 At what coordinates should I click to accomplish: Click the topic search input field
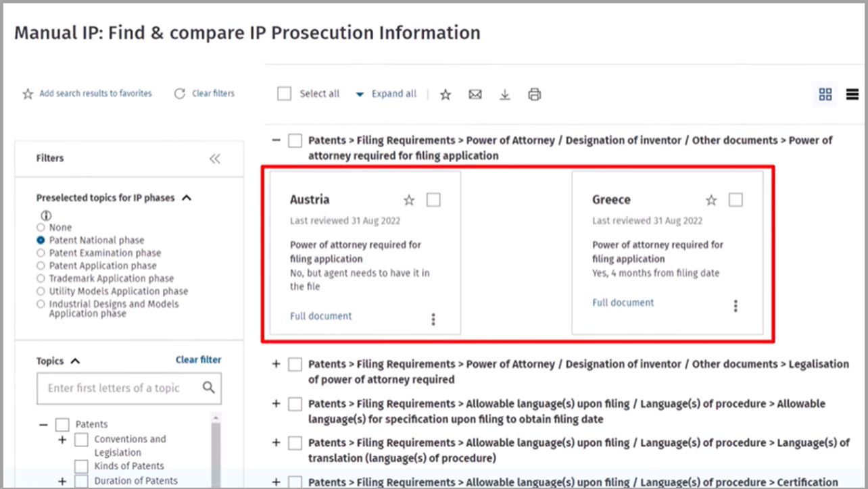coord(122,388)
